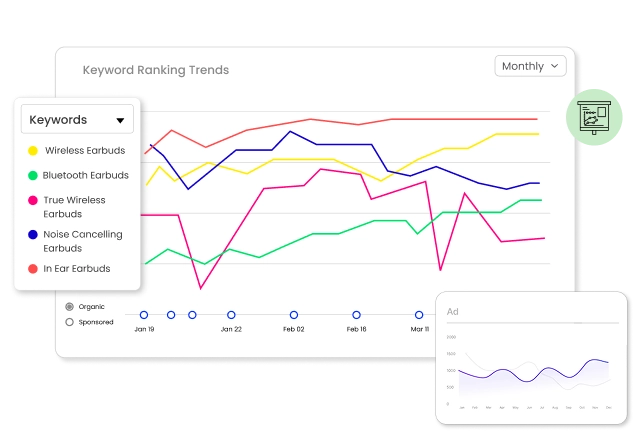The image size is (640, 440).
Task: Click the Ad field in small card
Action: 530,312
